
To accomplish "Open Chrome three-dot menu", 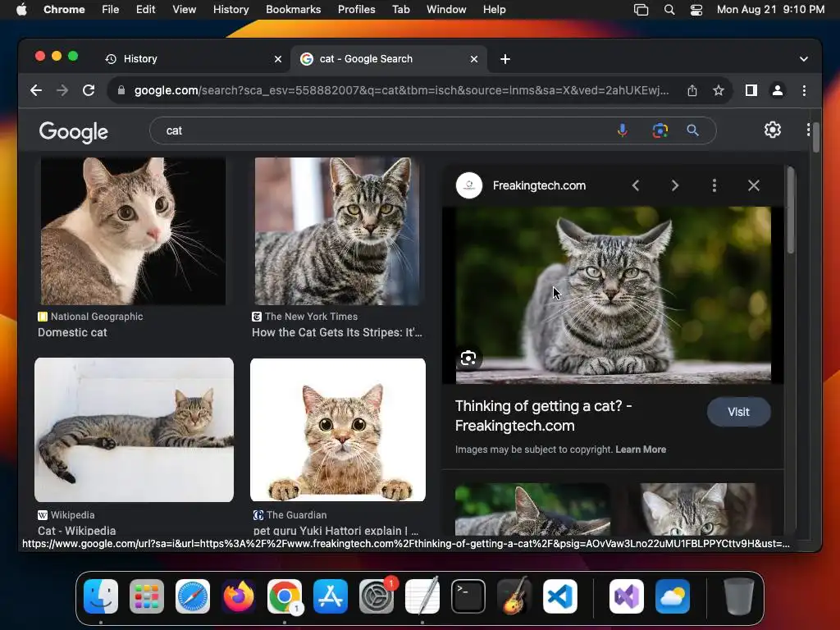I will [804, 90].
